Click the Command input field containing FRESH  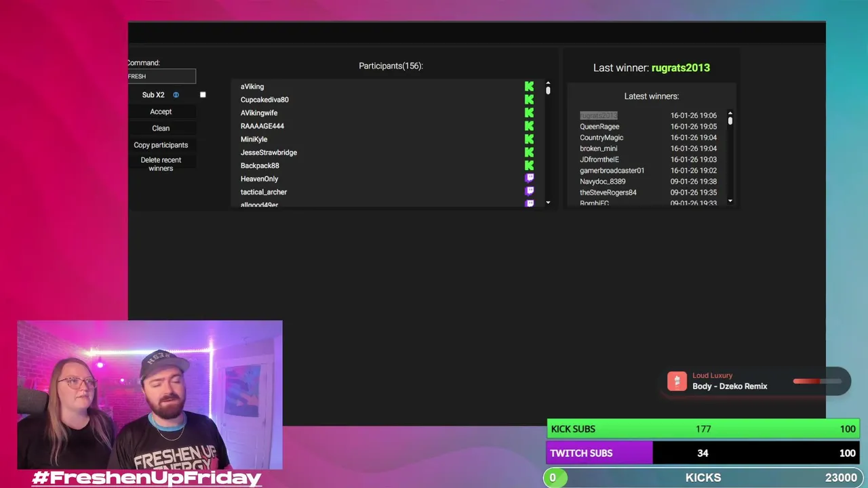(161, 77)
